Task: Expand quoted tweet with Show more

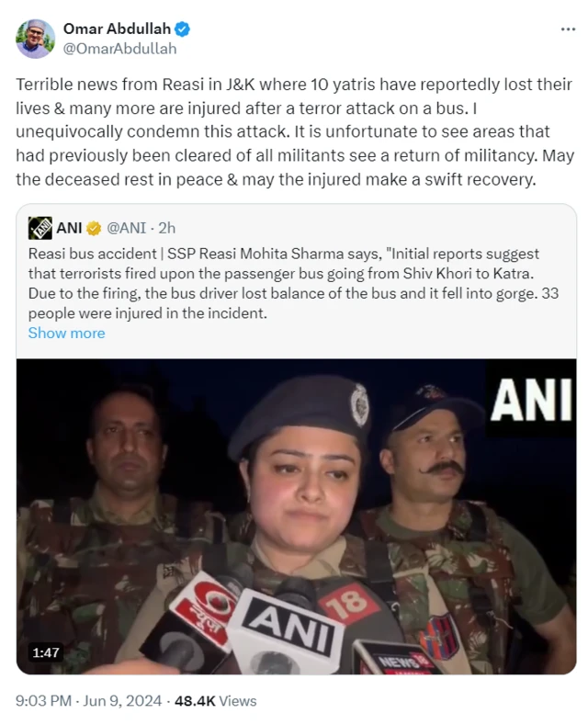Action: (66, 333)
